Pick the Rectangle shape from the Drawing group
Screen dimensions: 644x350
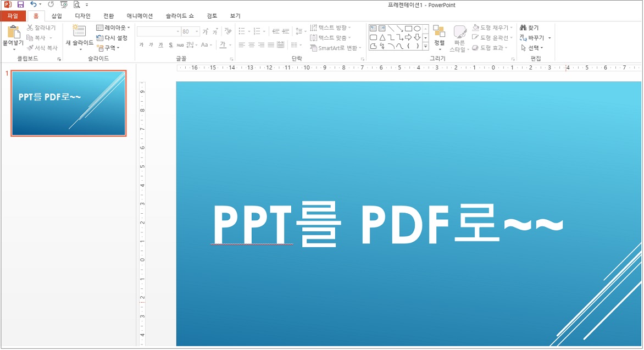(408, 27)
